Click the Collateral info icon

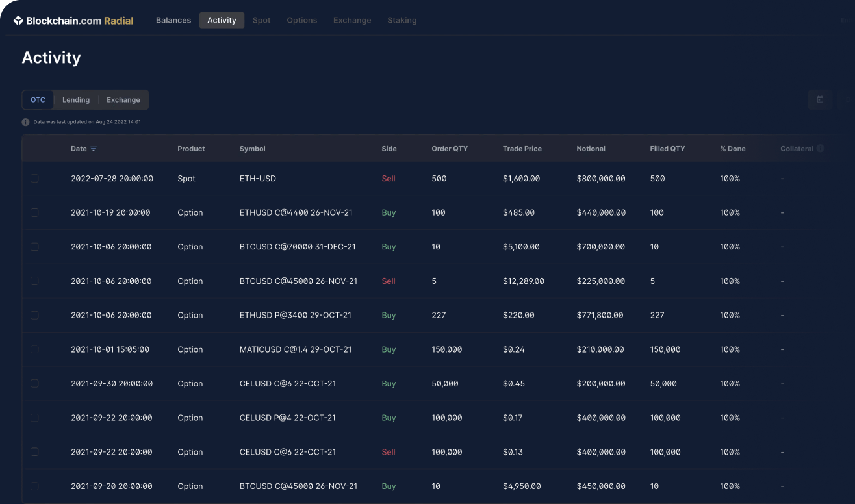tap(820, 149)
